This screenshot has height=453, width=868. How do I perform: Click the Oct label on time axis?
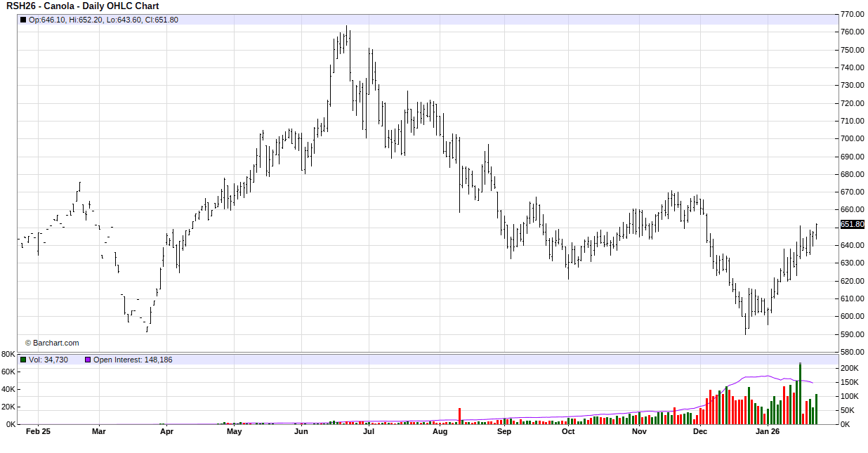point(568,432)
